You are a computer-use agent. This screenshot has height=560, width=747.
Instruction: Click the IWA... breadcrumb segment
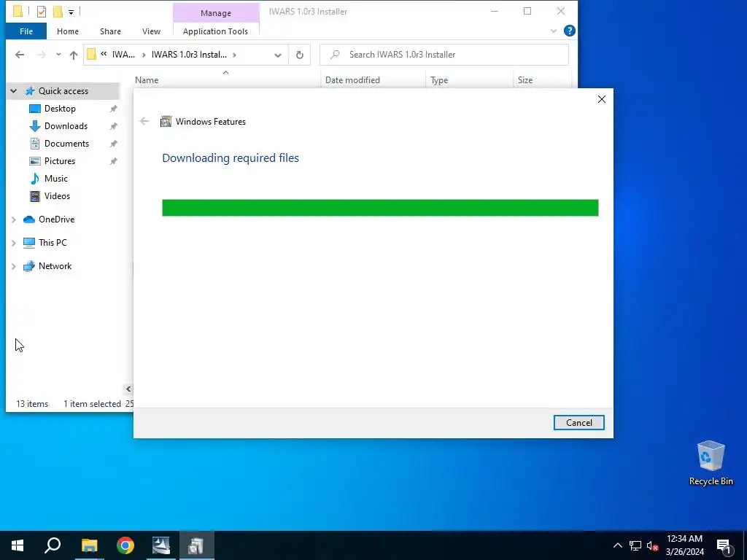point(123,55)
